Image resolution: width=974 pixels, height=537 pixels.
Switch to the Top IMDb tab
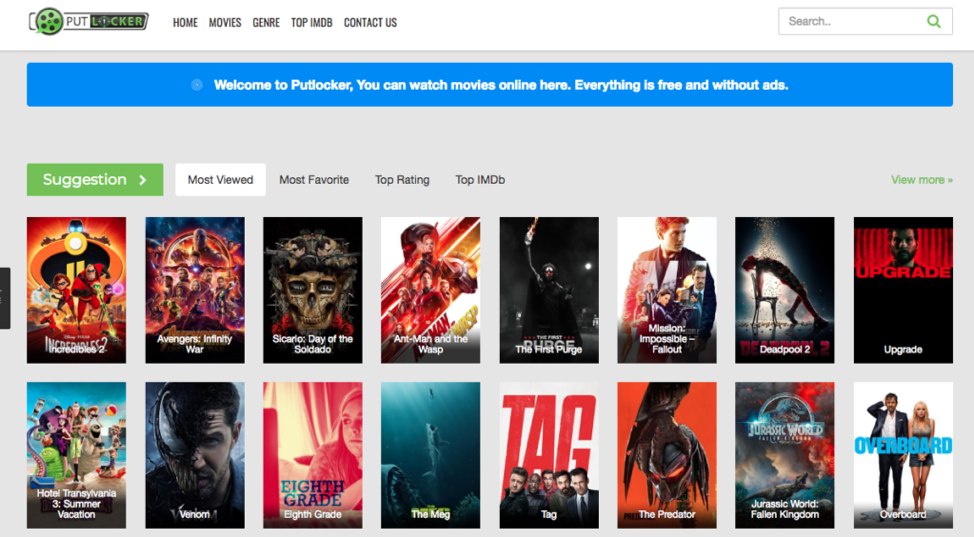pos(480,180)
